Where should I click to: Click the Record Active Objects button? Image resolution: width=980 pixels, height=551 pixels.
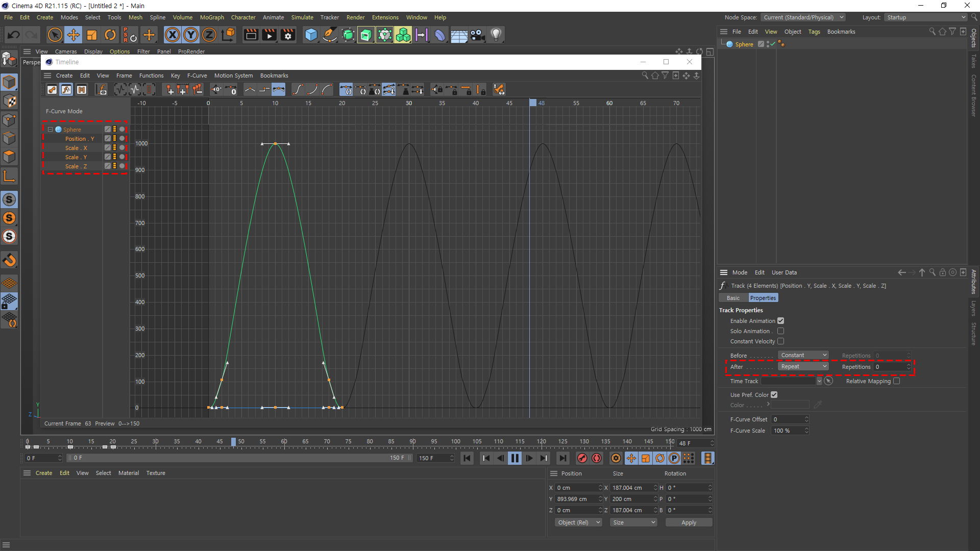(582, 458)
